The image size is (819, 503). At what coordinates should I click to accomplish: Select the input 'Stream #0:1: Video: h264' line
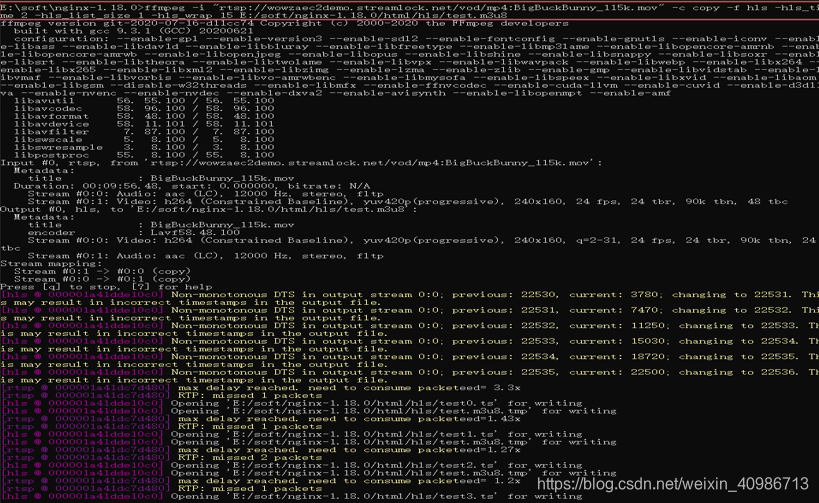pos(407,202)
